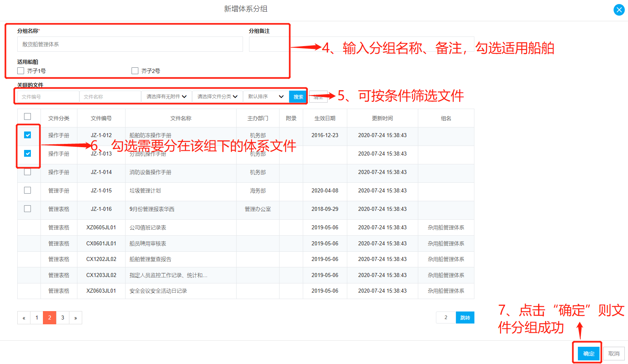Go to page 3
Screen dimensions: 628x364
63,317
